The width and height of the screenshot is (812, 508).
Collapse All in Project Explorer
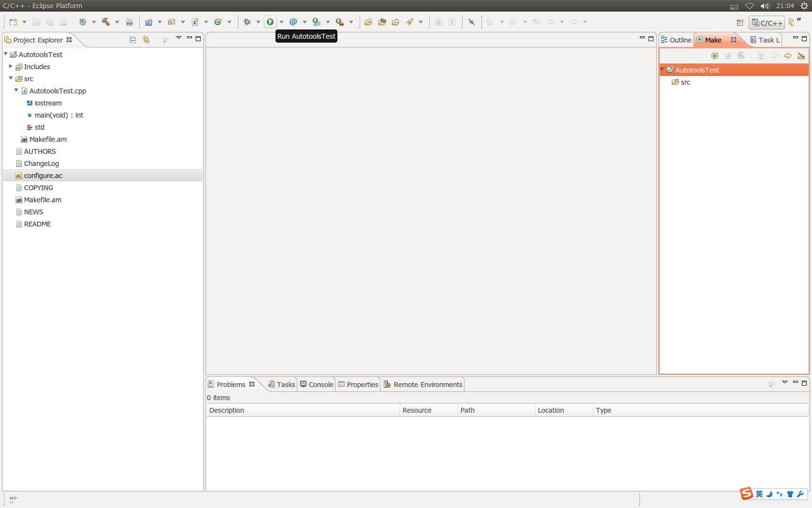coord(132,40)
